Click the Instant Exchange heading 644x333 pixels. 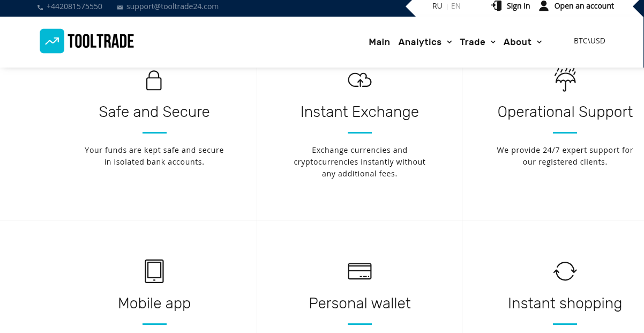click(x=360, y=112)
